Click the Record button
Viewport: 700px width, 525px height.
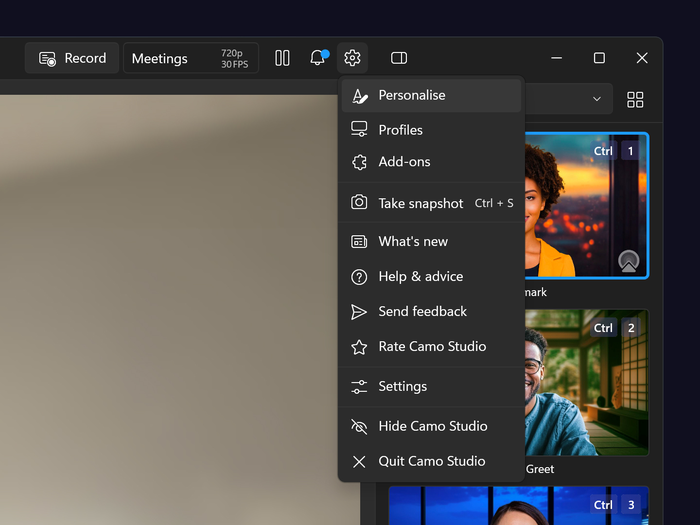point(72,58)
